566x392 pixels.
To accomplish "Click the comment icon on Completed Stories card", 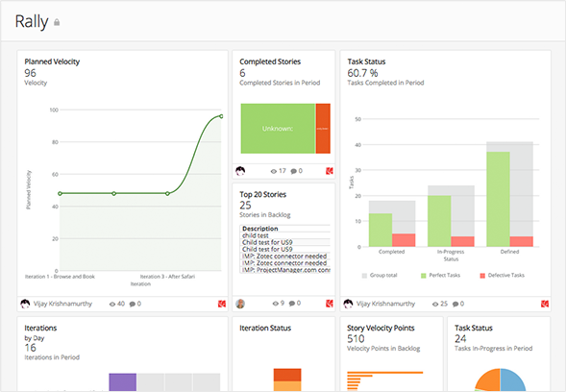I will pos(294,171).
